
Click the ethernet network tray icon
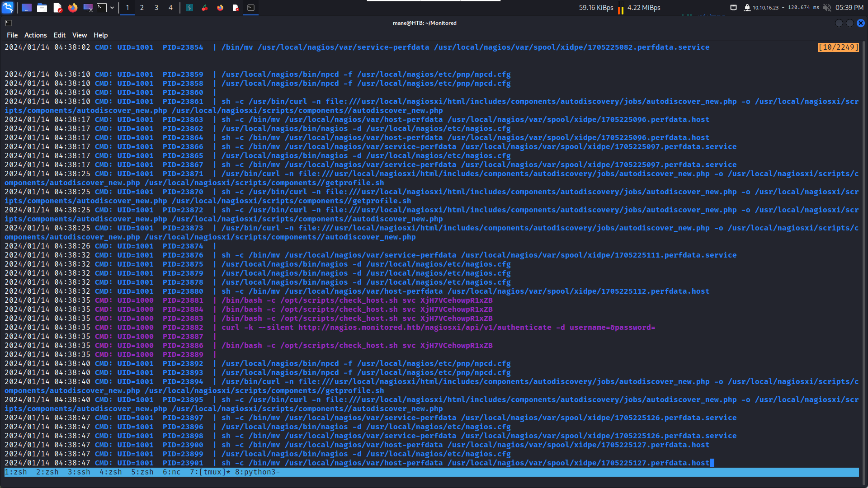coord(734,8)
